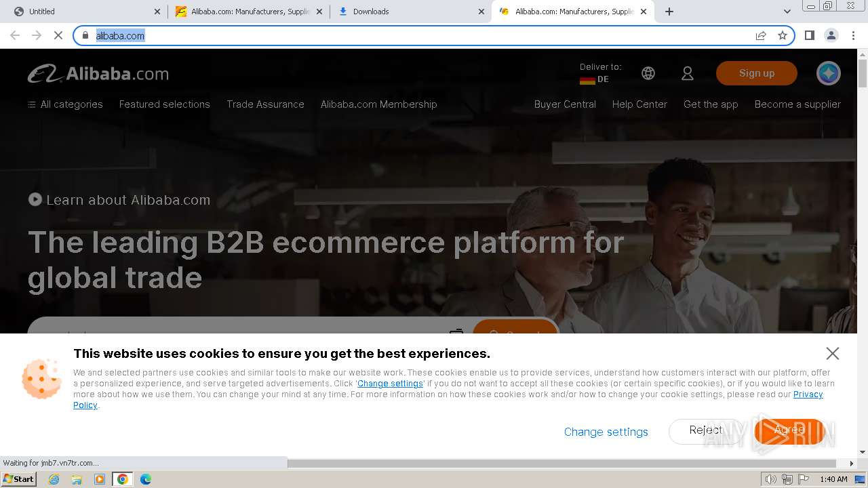Click the Sign up button
This screenshot has width=868, height=488.
tap(757, 73)
